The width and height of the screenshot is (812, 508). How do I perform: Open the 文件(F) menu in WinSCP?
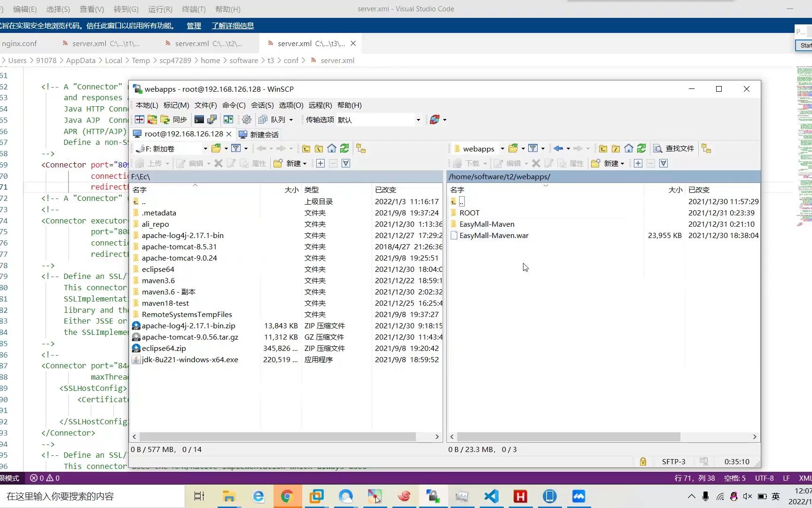pos(206,105)
